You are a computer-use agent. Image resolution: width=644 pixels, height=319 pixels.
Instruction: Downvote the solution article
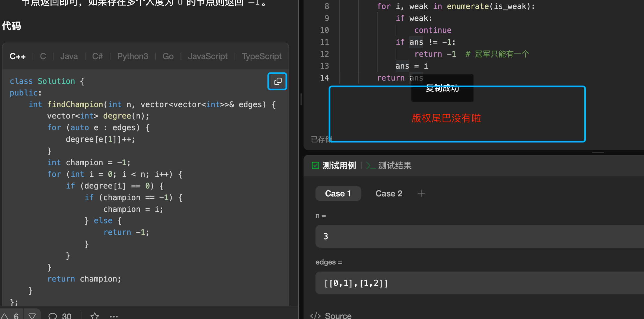pyautogui.click(x=32, y=316)
